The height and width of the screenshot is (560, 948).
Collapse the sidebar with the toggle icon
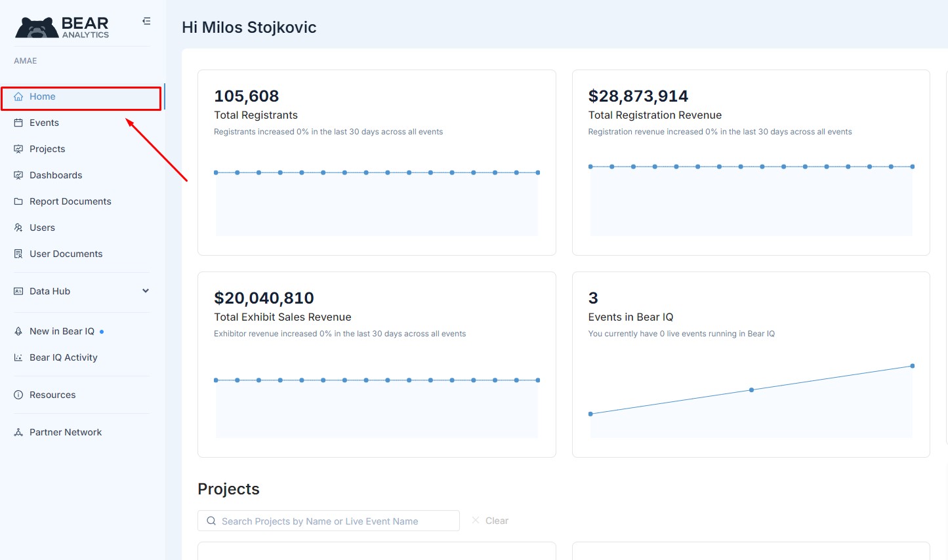tap(146, 21)
